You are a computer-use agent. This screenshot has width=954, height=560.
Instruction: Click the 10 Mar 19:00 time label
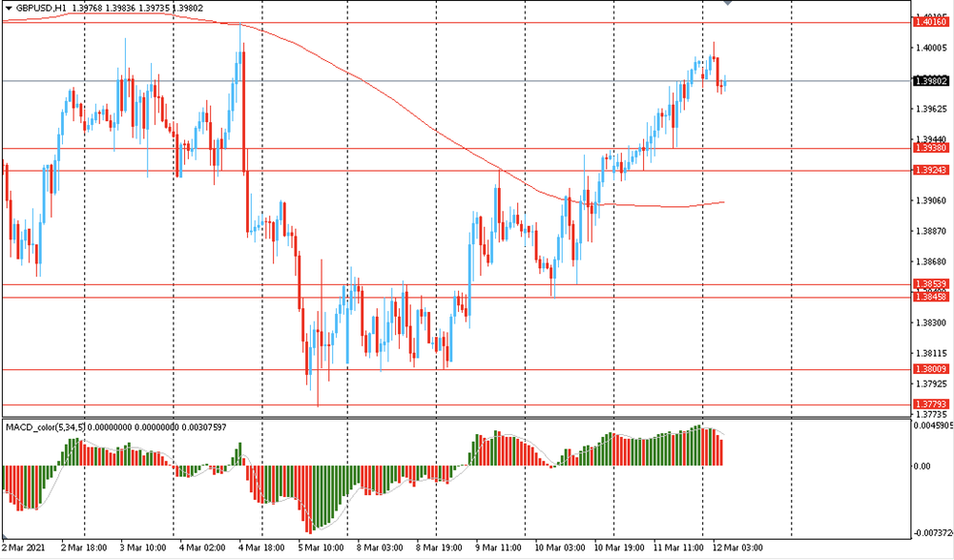coord(619,548)
